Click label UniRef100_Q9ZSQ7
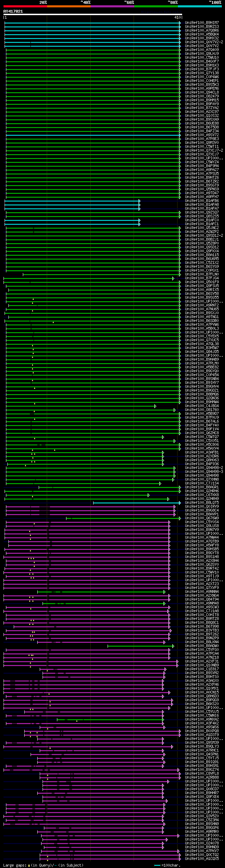The image size is (225, 868). (x=202, y=213)
